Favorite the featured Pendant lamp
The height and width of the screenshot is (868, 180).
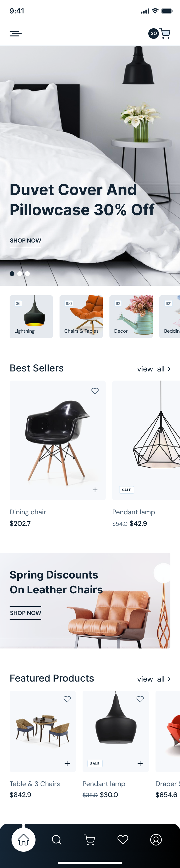point(140,699)
